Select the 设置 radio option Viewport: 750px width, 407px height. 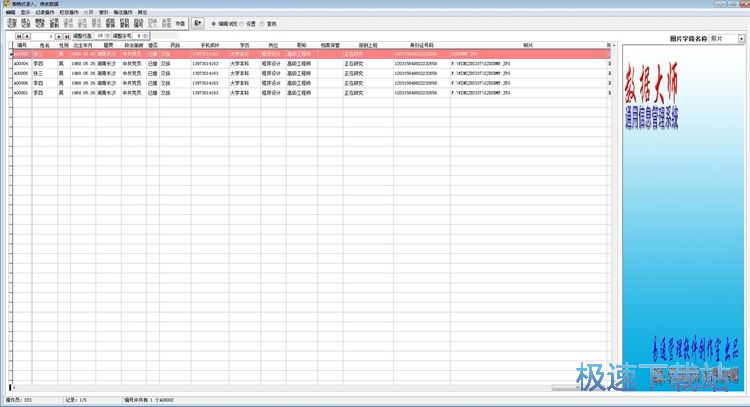248,23
